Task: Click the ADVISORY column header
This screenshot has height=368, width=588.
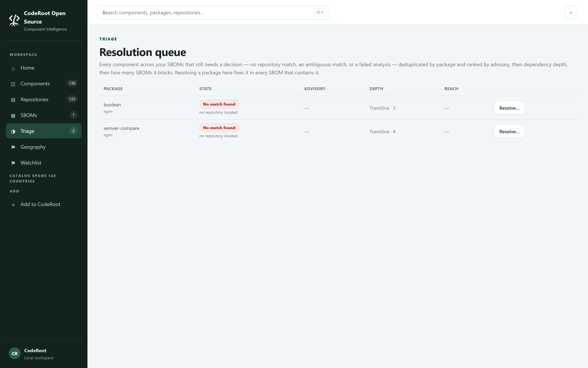Action: 315,89
